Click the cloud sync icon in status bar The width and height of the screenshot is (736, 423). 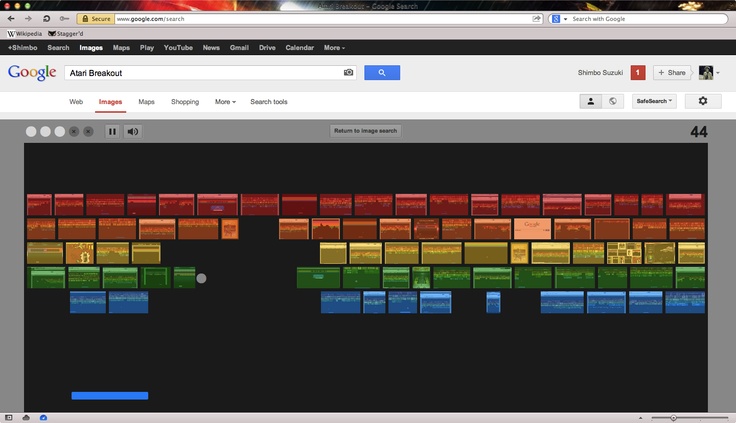(x=26, y=417)
